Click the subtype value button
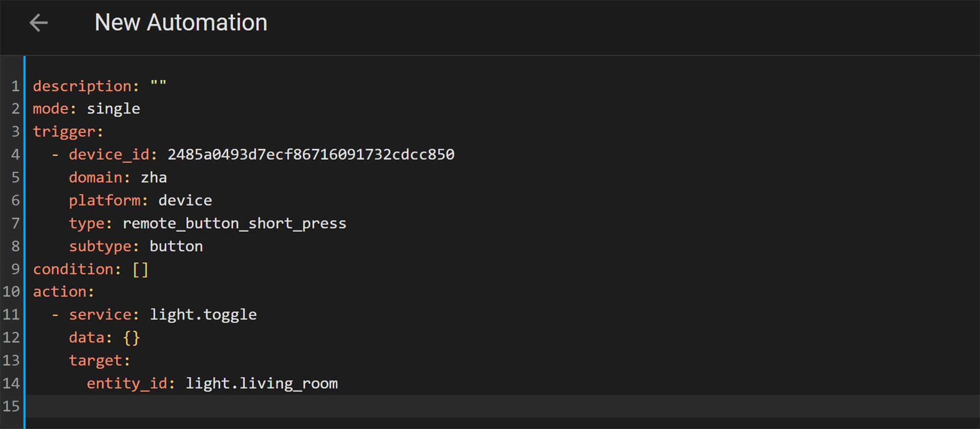The width and height of the screenshot is (980, 429). [176, 246]
